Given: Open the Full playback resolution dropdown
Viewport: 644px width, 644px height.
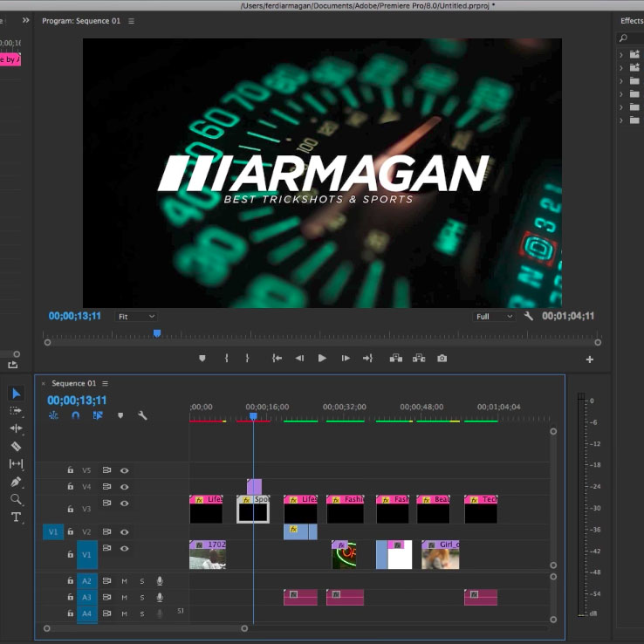Looking at the screenshot, I should (494, 316).
